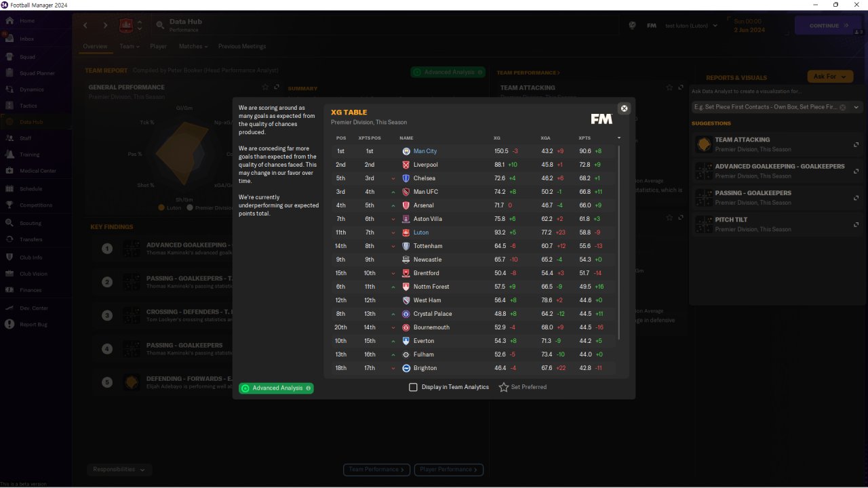Open the Schedule screen
868x488 pixels.
tap(31, 188)
